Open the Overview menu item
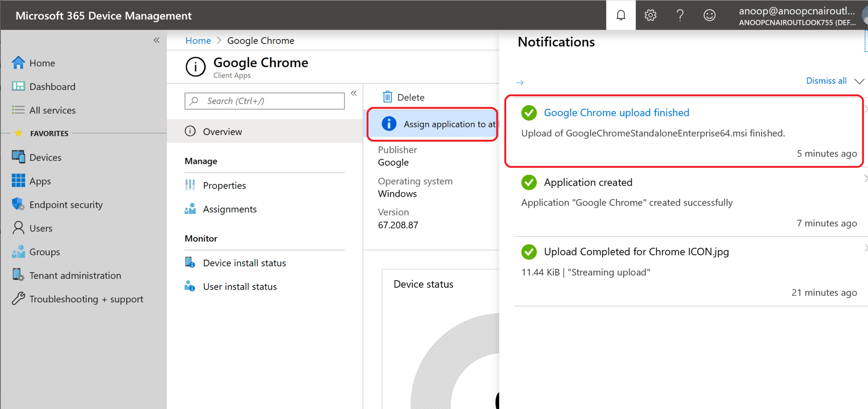The image size is (868, 409). [265, 131]
